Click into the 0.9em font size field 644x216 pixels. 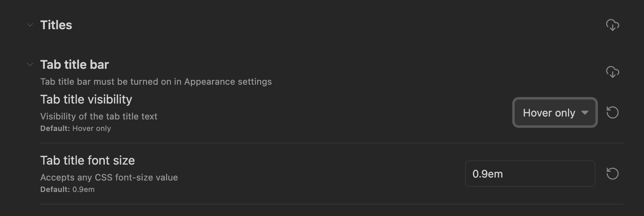coord(530,173)
